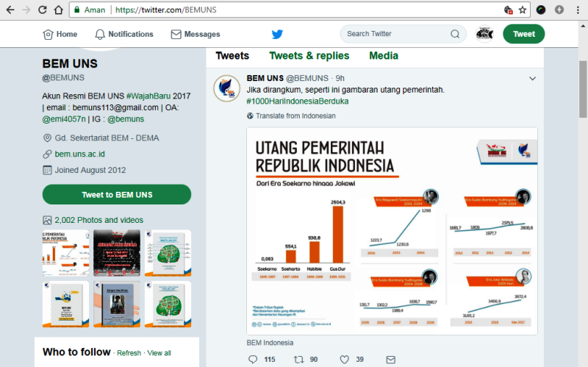Screen dimensions: 588x367
Task: Click inside the Search Twitter field
Action: 395,34
